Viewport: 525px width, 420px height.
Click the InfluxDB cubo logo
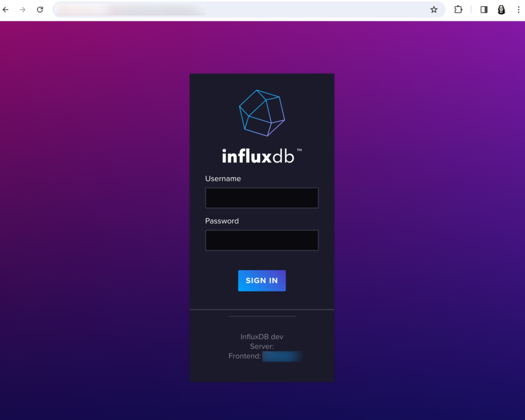coord(261,112)
